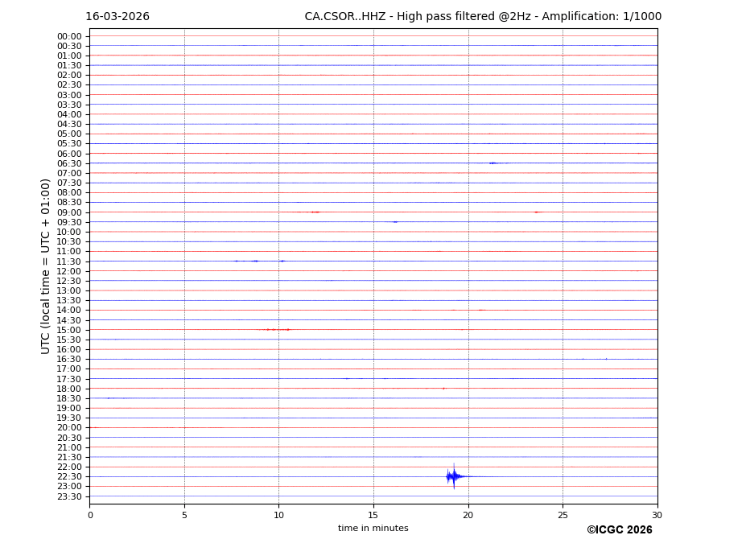746x560 pixels.
Task: Click the x-axis tick label 0
Action: 90,515
